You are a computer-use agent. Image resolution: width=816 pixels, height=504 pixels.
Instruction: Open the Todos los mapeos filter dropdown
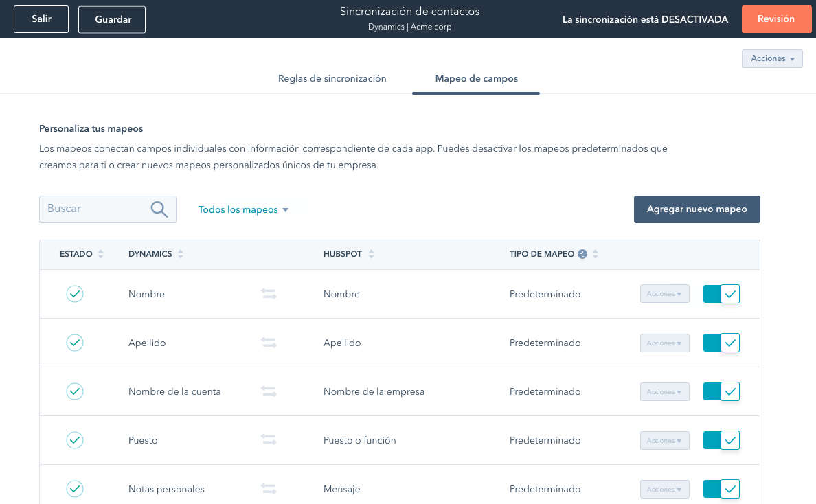244,209
